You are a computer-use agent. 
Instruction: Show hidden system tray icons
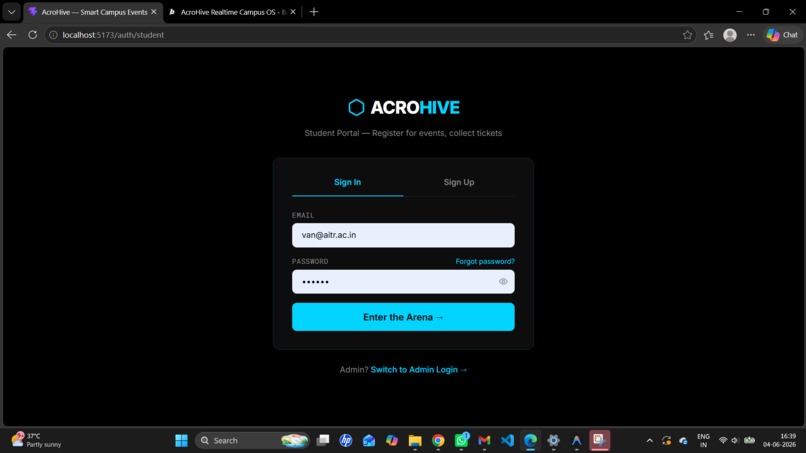point(650,441)
